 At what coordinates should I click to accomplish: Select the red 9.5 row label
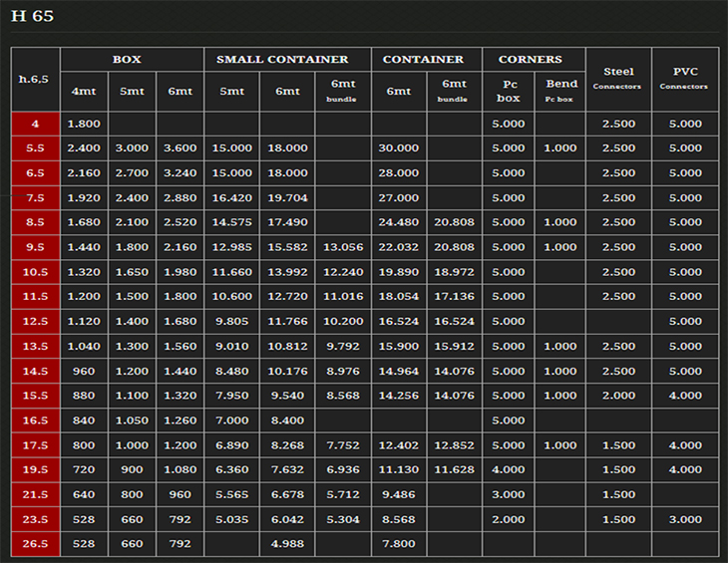pyautogui.click(x=35, y=247)
